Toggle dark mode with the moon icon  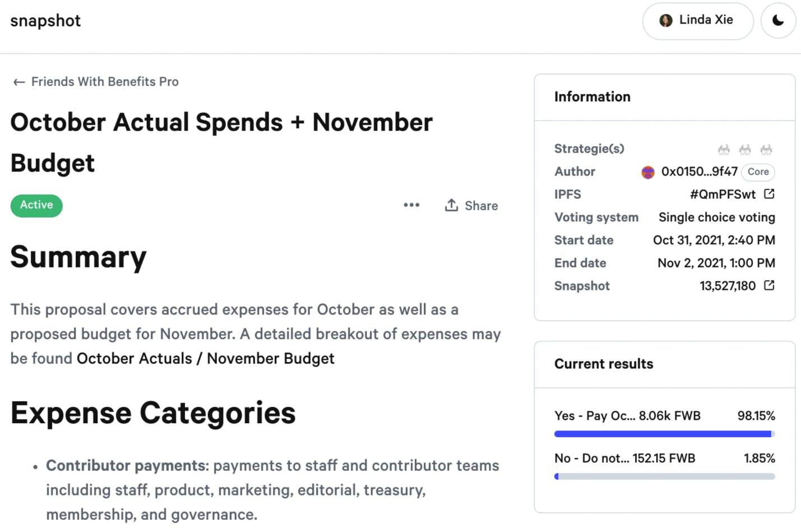click(x=778, y=21)
